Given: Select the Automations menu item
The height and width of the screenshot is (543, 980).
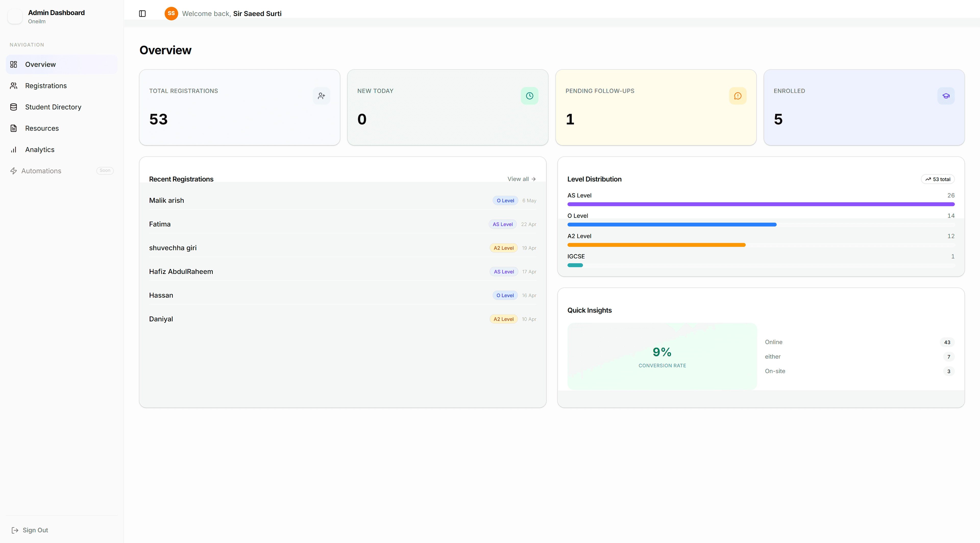Looking at the screenshot, I should pyautogui.click(x=62, y=171).
